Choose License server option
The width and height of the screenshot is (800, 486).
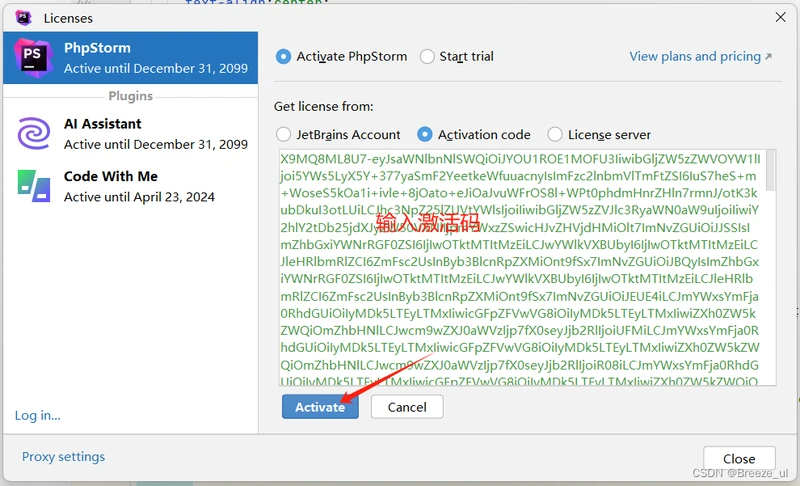pos(555,135)
